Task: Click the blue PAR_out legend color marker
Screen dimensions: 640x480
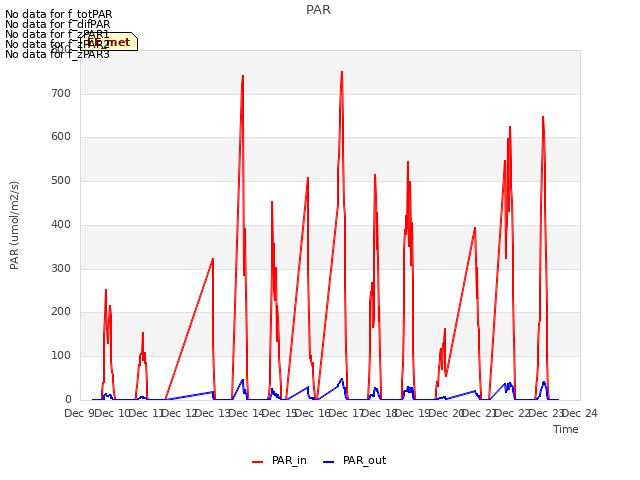Action: [328, 462]
